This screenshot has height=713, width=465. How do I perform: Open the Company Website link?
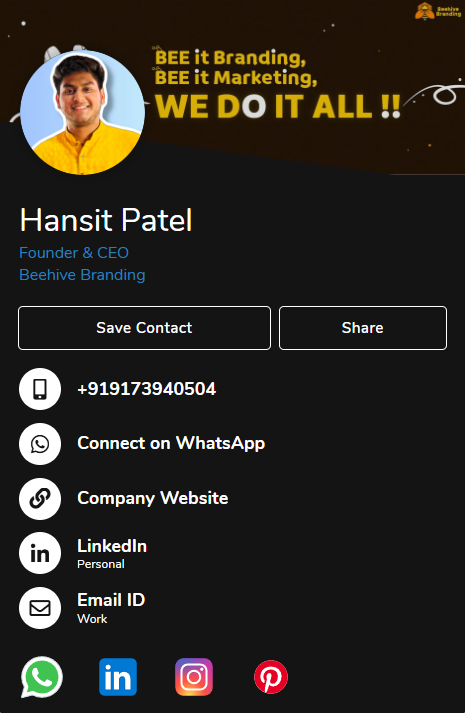pos(153,498)
